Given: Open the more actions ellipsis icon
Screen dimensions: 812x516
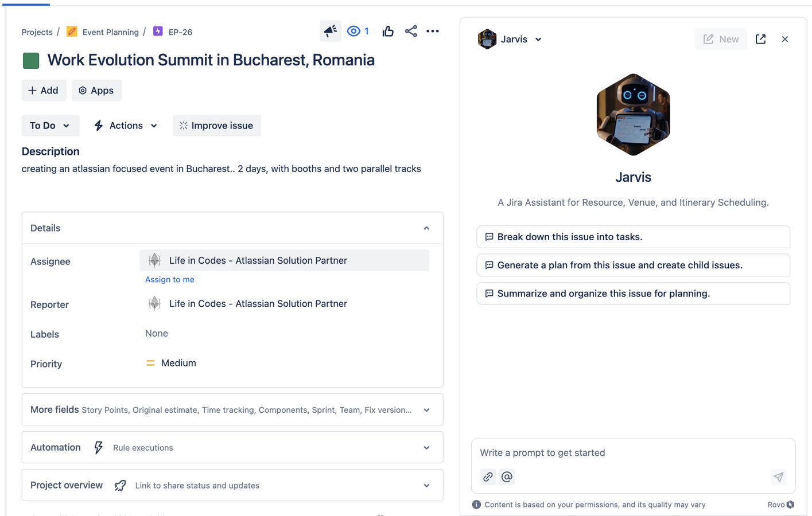Looking at the screenshot, I should 433,31.
